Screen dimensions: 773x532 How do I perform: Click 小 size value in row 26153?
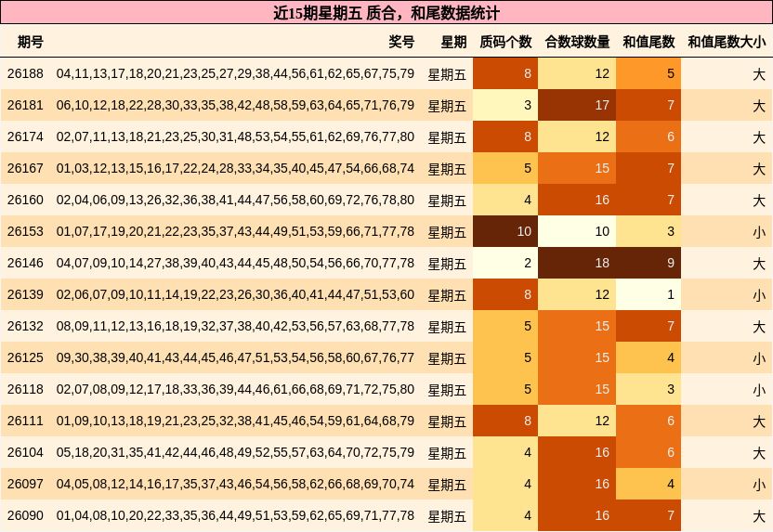pyautogui.click(x=759, y=232)
